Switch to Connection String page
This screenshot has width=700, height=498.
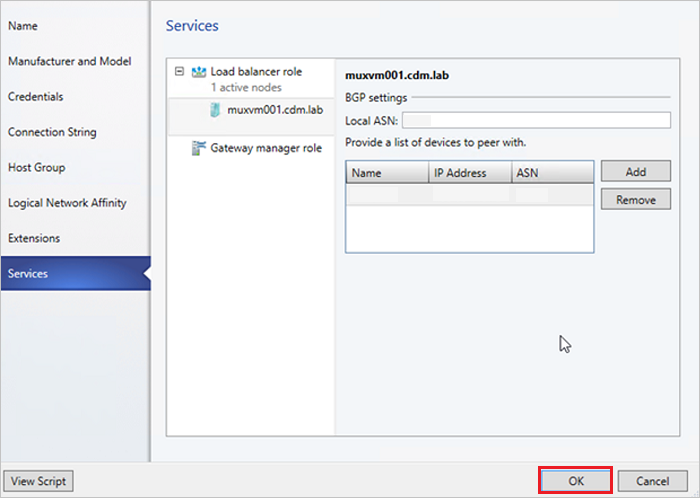click(52, 132)
